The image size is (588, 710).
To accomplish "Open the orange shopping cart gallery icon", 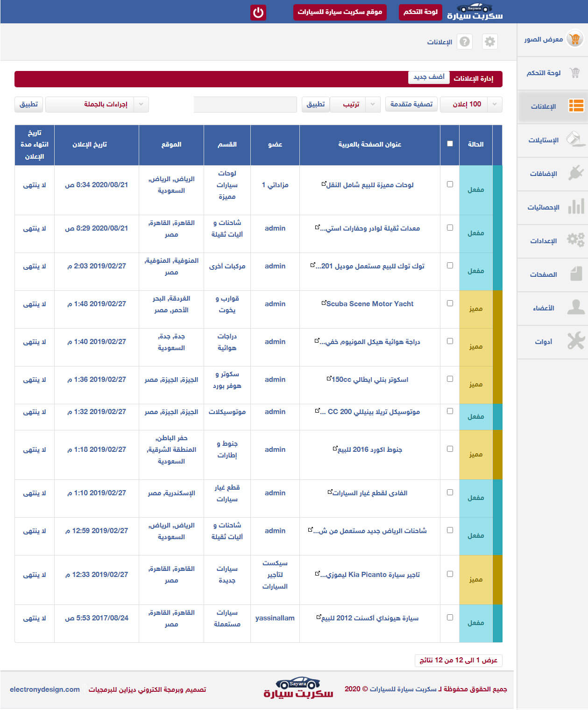I will click(575, 39).
